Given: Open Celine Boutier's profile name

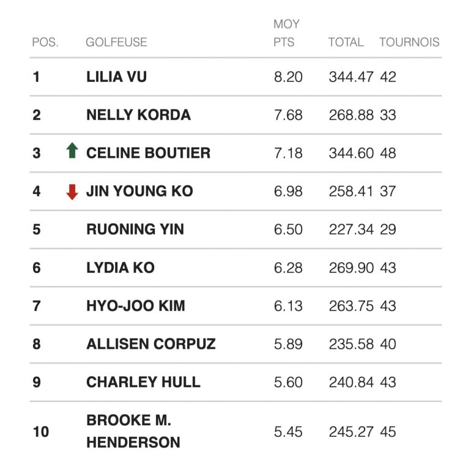Looking at the screenshot, I should [149, 153].
